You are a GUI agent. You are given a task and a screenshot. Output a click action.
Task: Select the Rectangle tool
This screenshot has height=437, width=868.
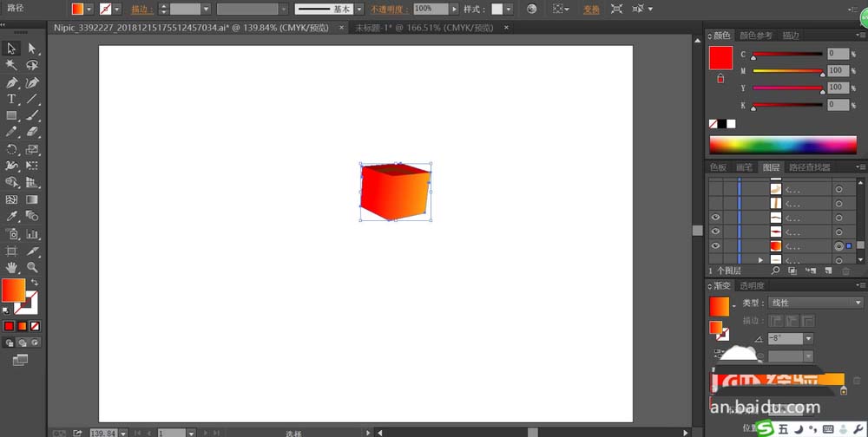point(11,115)
